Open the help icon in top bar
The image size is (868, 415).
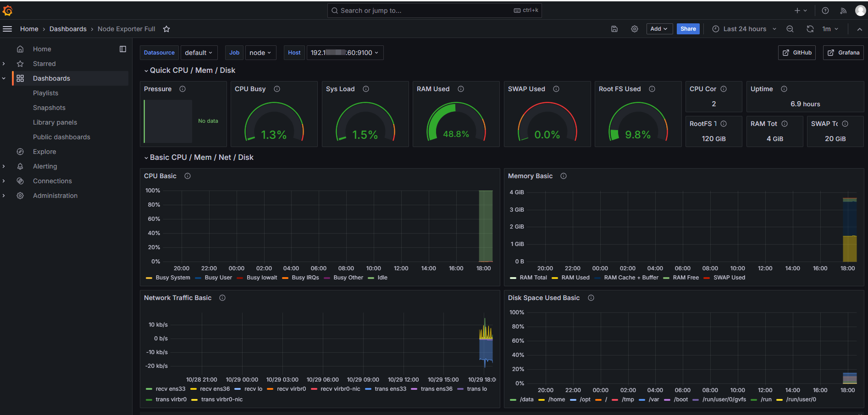[x=825, y=11]
